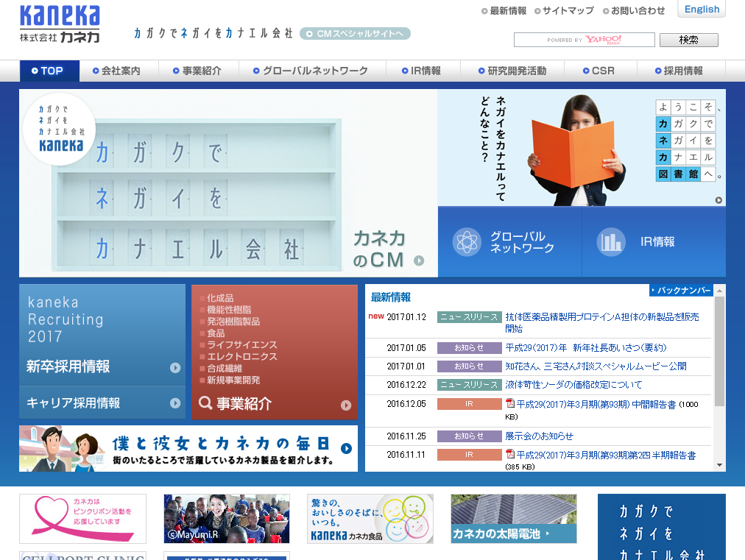
Task: Open the IR情報 navigation menu item
Action: pos(421,71)
